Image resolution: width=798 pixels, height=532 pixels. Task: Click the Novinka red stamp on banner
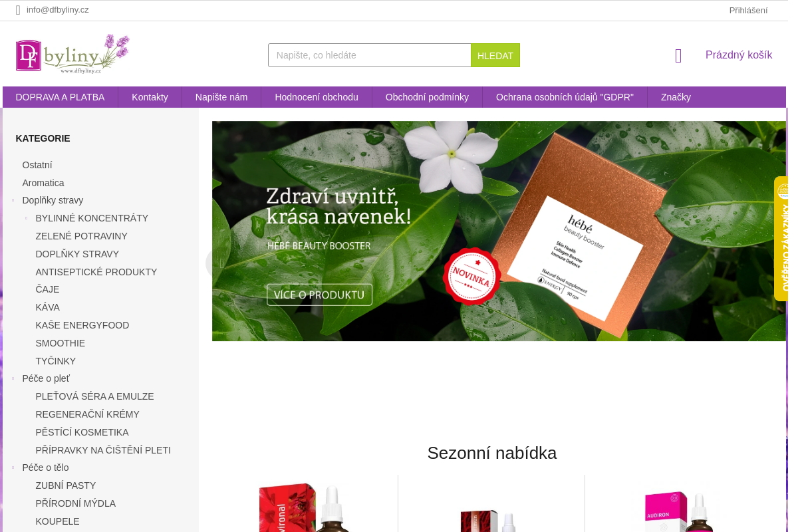click(x=472, y=277)
